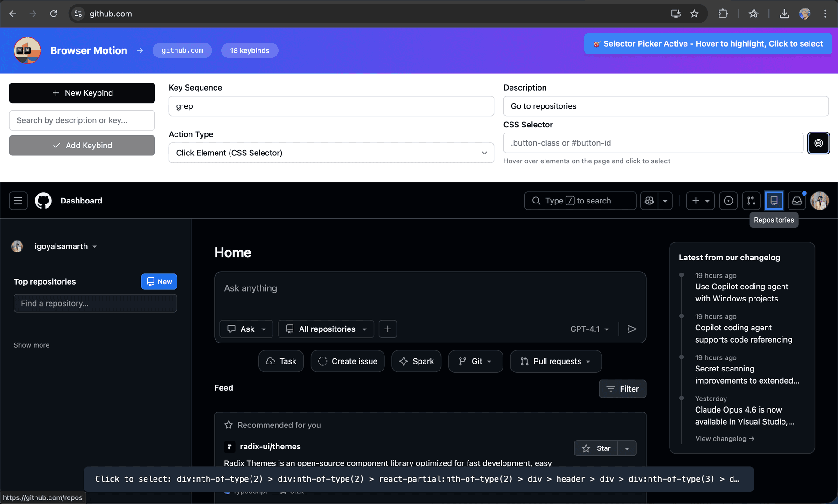Click the selector picker target icon
The width and height of the screenshot is (838, 504).
click(818, 143)
